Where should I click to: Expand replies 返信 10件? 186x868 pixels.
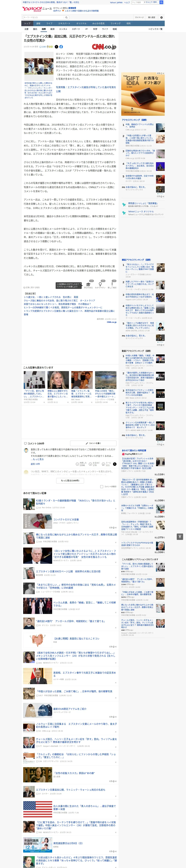(x=35, y=464)
